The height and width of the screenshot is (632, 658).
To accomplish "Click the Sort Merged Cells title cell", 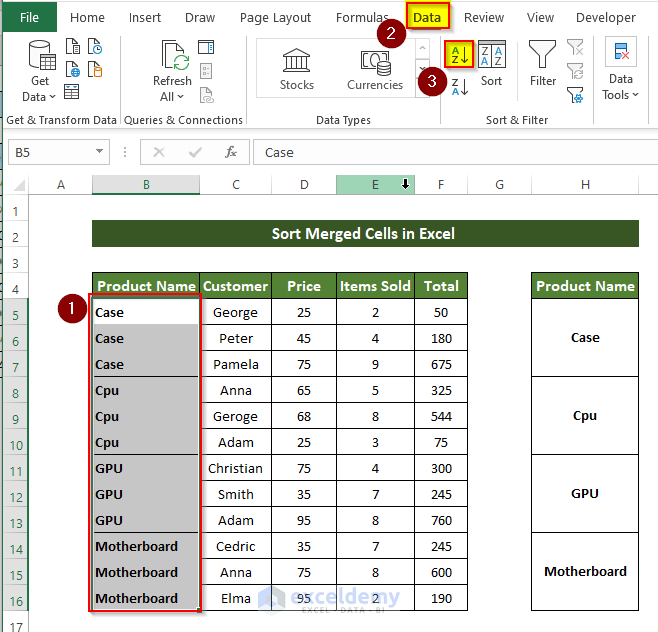I will (365, 234).
